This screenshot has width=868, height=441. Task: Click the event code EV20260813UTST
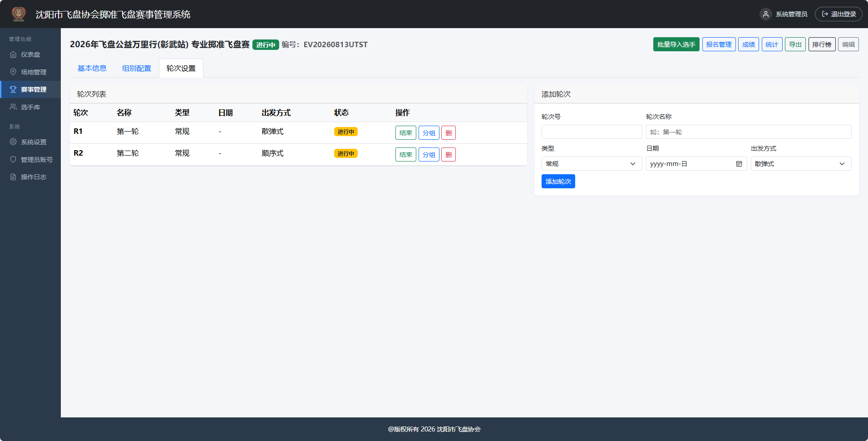coord(335,44)
